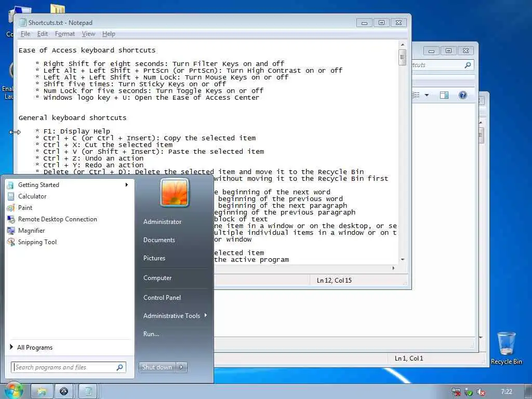Click the taskbar clock showing 7:22

coord(507,392)
